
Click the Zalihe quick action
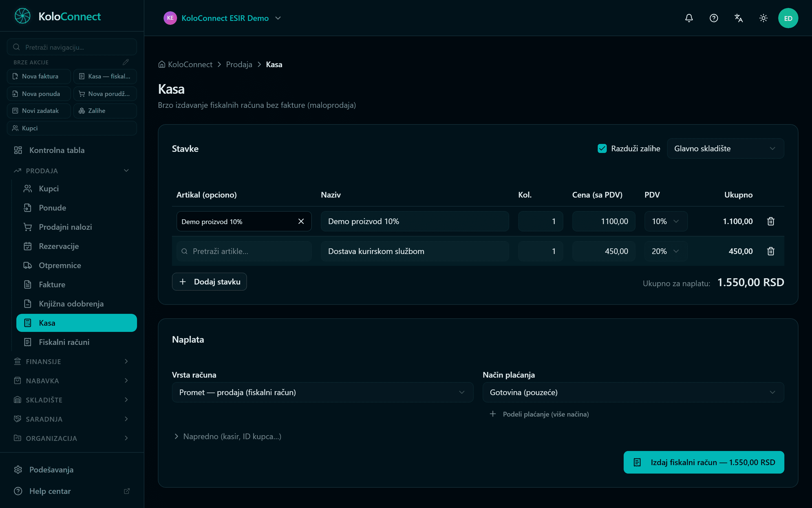point(105,111)
